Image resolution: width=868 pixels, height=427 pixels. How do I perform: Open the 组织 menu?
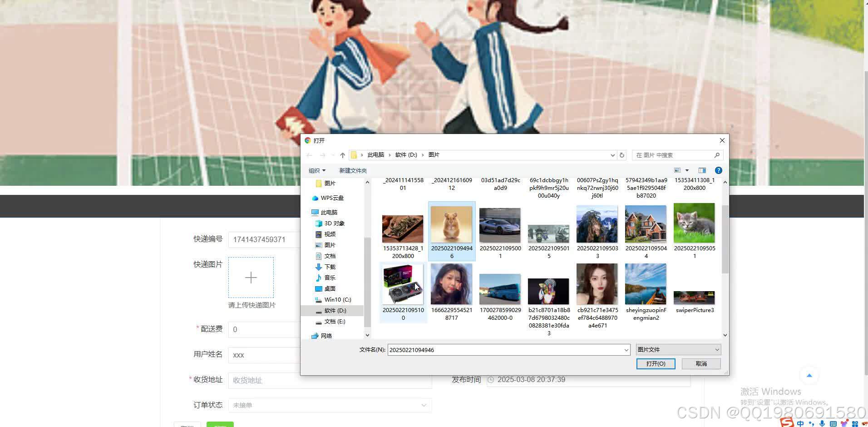pos(317,170)
